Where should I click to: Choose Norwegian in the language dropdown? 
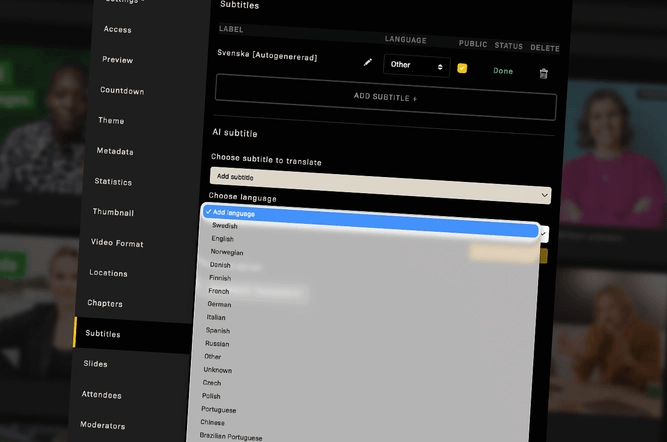click(227, 252)
